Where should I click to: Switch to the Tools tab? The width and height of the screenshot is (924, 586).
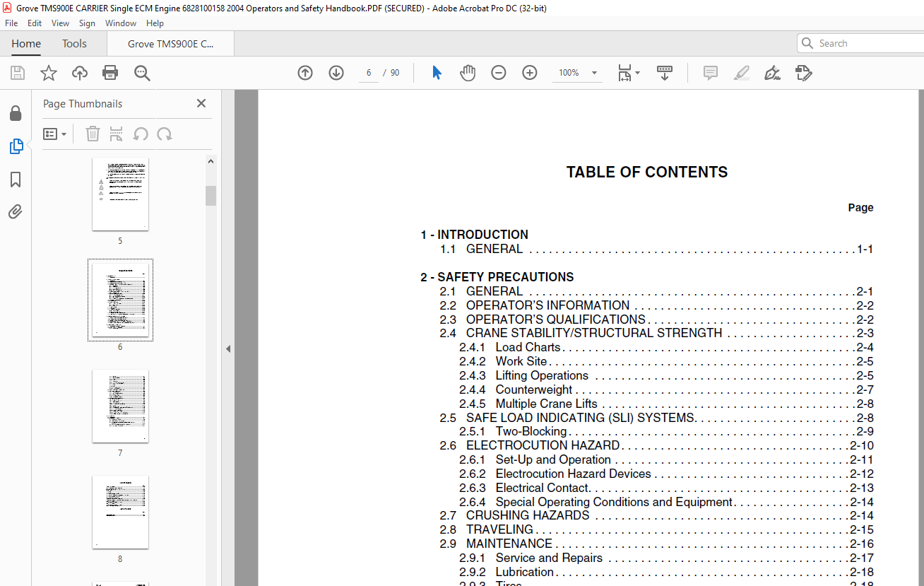coord(74,44)
